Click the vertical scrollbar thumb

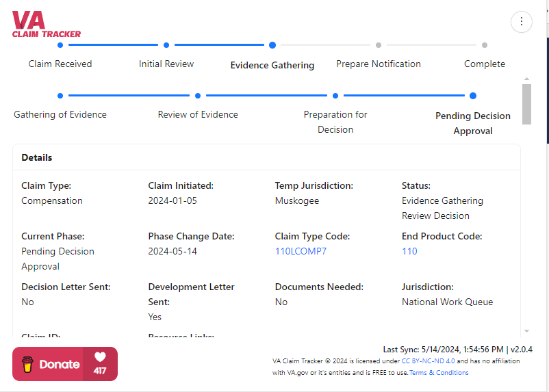click(526, 104)
